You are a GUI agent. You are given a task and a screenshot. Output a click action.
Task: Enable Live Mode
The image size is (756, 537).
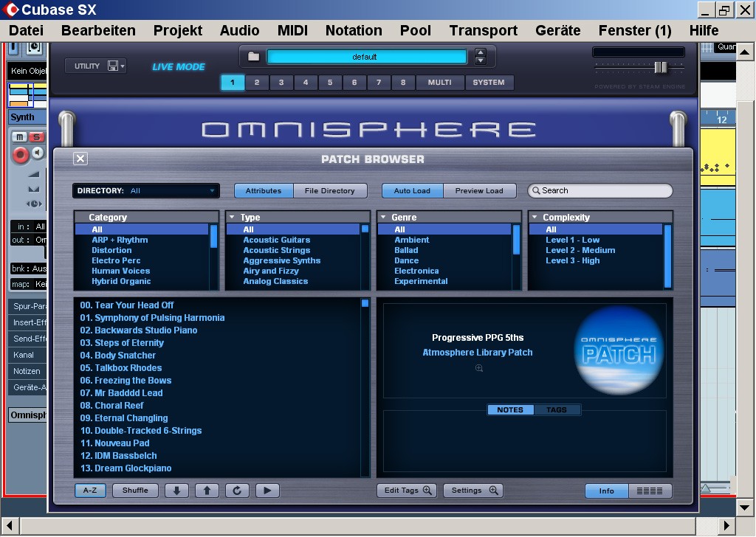click(179, 67)
